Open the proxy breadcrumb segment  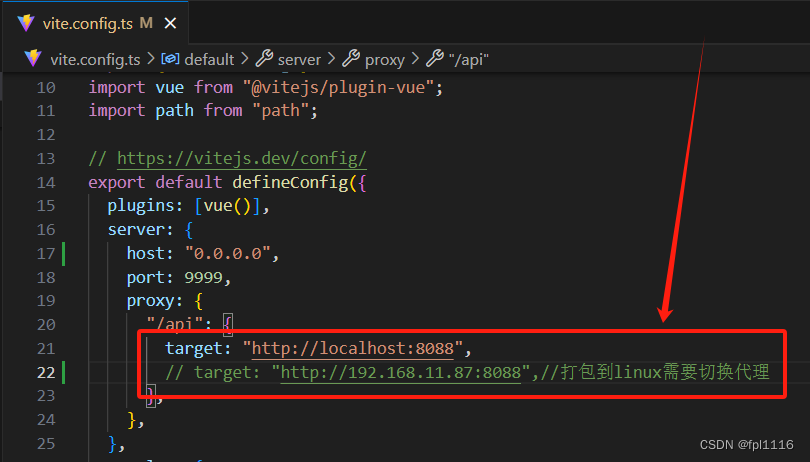point(385,59)
